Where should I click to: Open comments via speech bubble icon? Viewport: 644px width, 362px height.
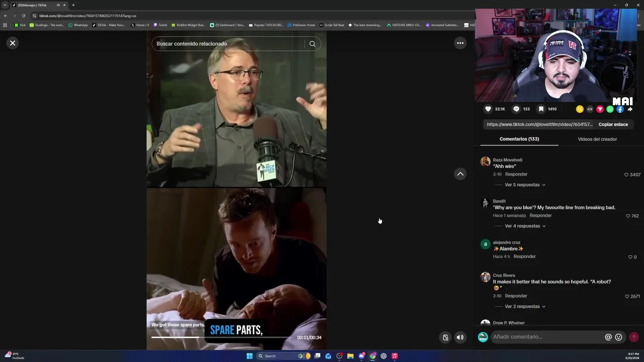tap(516, 109)
